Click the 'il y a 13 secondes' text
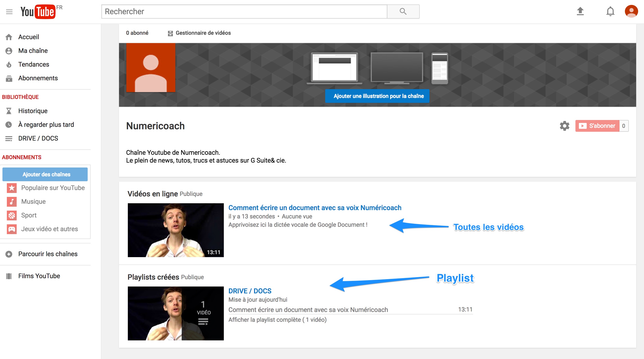644x359 pixels. point(251,216)
